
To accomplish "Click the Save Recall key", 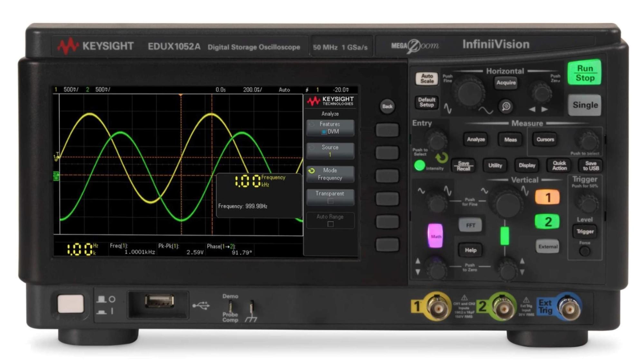I will coord(463,166).
